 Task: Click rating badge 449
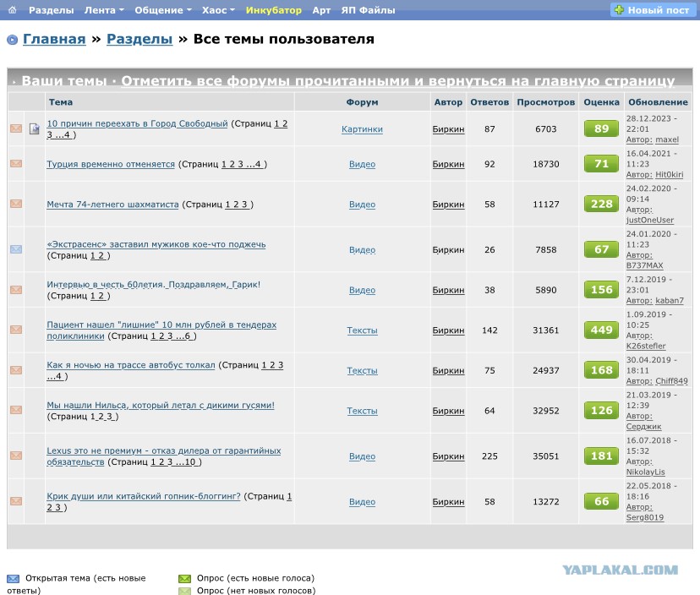(x=601, y=330)
